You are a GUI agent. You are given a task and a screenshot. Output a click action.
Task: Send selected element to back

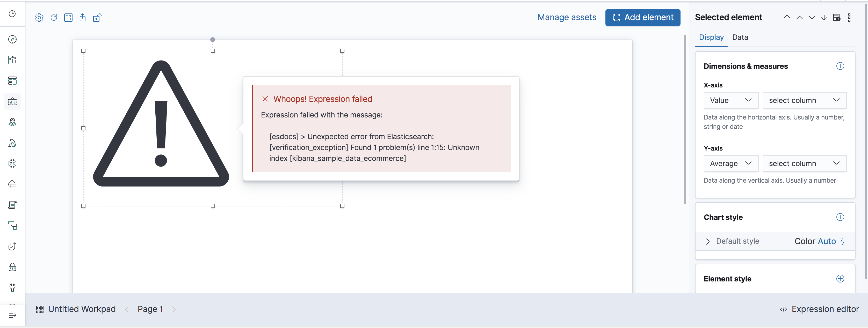pos(824,18)
